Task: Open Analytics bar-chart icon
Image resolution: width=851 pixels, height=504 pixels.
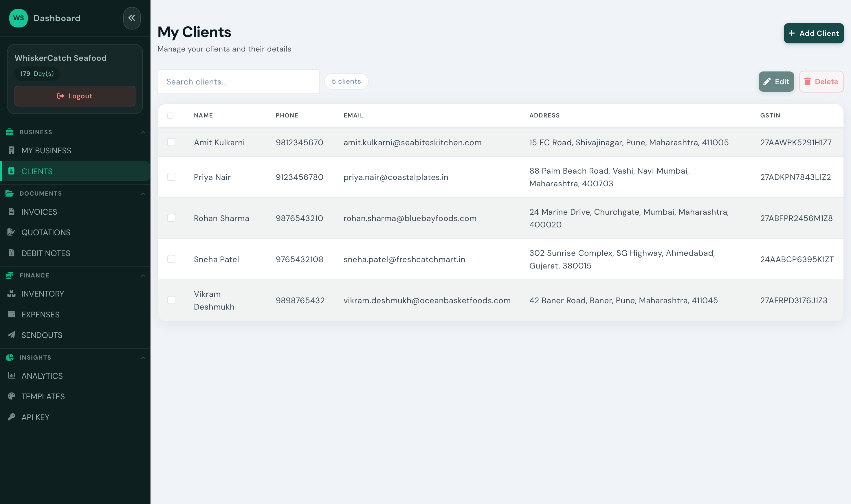Action: 12,376
